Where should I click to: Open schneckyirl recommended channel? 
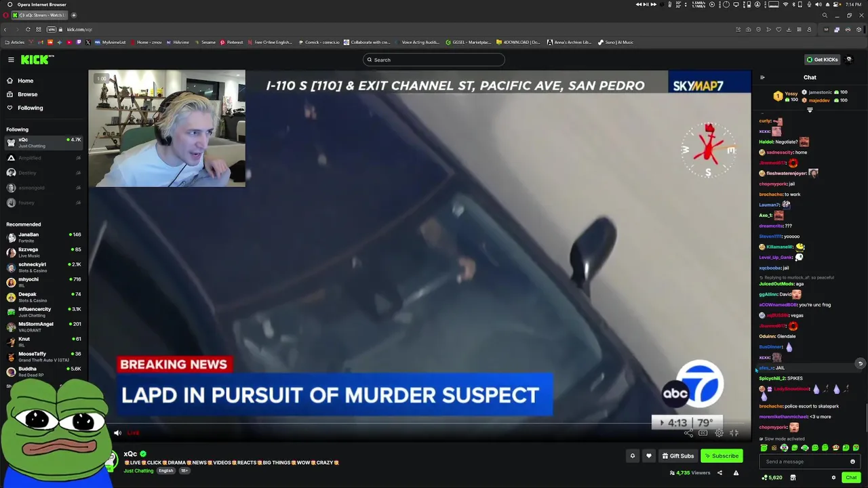tap(43, 267)
